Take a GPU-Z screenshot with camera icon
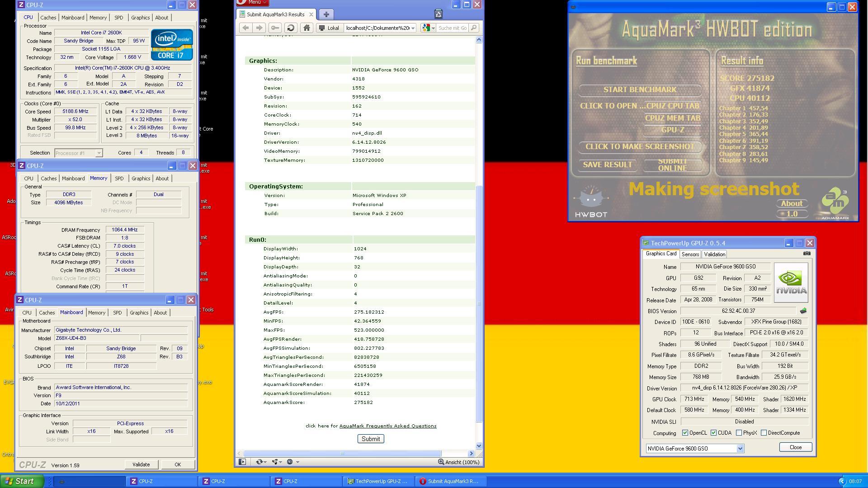 click(807, 253)
